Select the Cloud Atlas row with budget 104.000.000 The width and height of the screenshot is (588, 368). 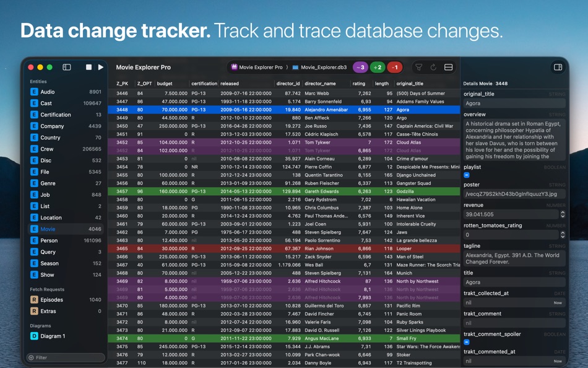click(284, 142)
